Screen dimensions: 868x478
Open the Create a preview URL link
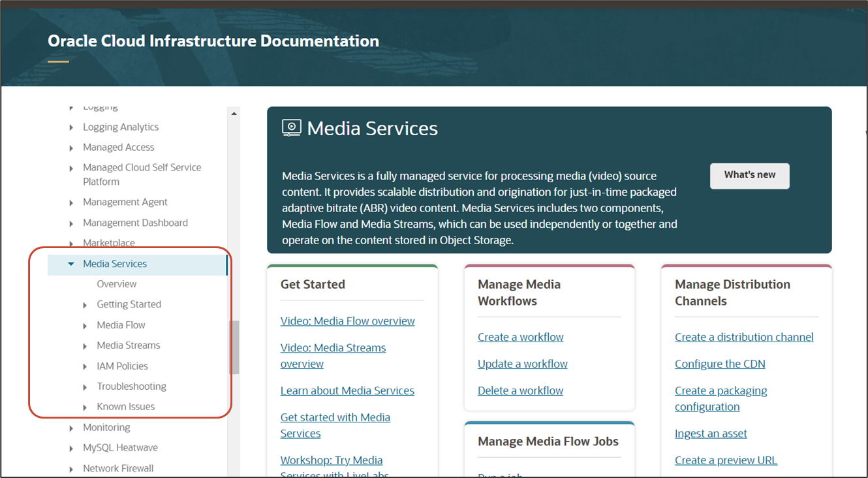click(726, 460)
